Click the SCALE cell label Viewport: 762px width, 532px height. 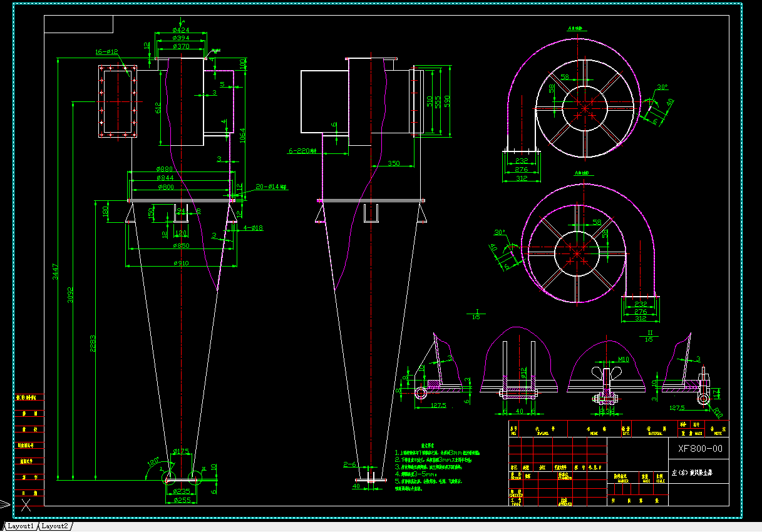coord(660,481)
